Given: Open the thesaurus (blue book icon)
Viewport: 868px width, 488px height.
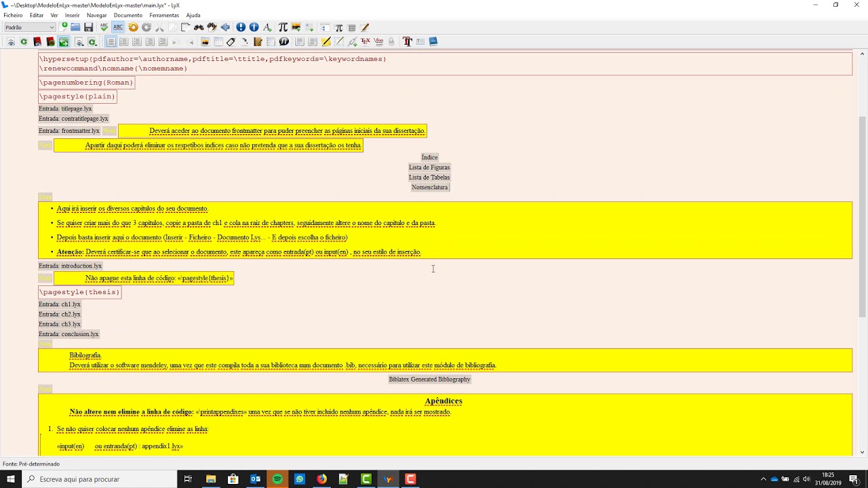Looking at the screenshot, I should pos(433,42).
